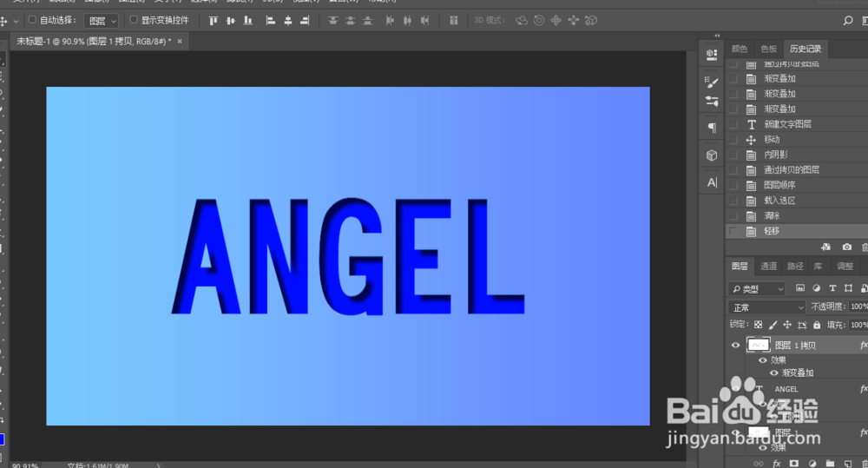Enable 显示变换控件 checkbox

[x=134, y=20]
